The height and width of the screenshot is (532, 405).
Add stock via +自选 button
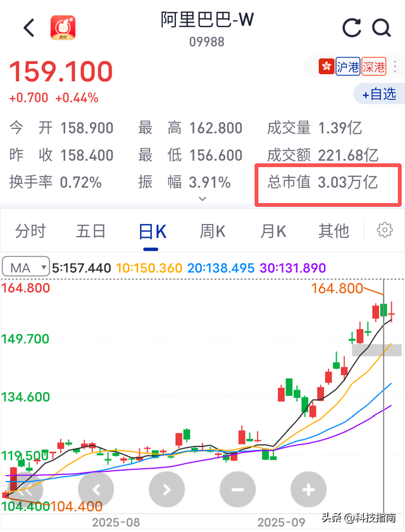tap(379, 94)
